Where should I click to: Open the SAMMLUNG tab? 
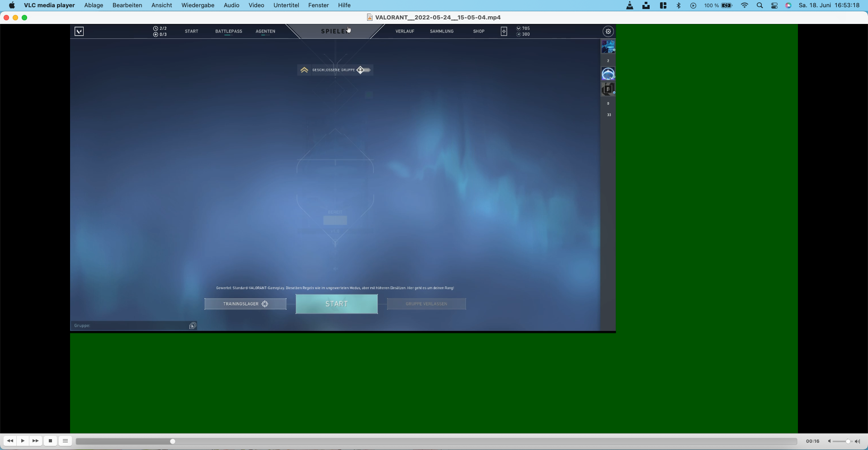[x=442, y=31]
